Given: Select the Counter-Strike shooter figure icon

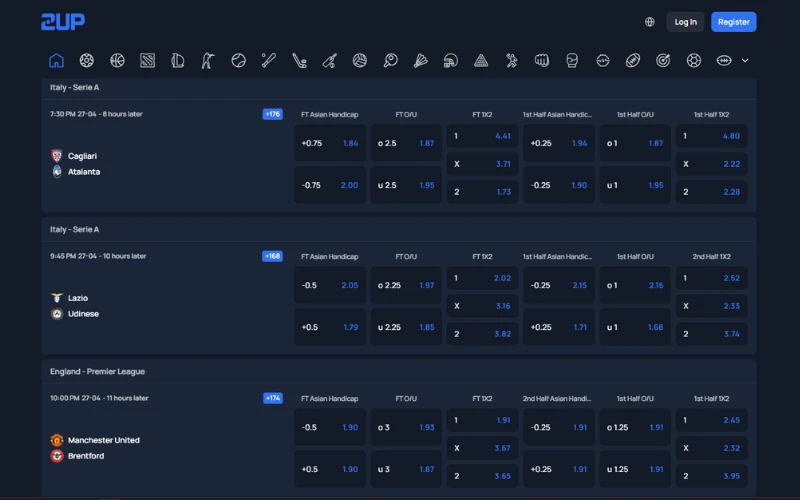Looking at the screenshot, I should click(208, 60).
